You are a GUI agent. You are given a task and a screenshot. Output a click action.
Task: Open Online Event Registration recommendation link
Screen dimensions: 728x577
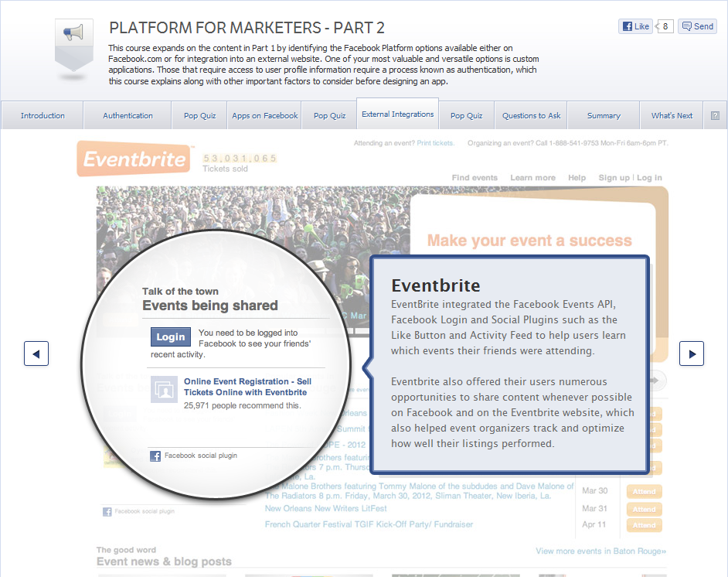[x=247, y=387]
